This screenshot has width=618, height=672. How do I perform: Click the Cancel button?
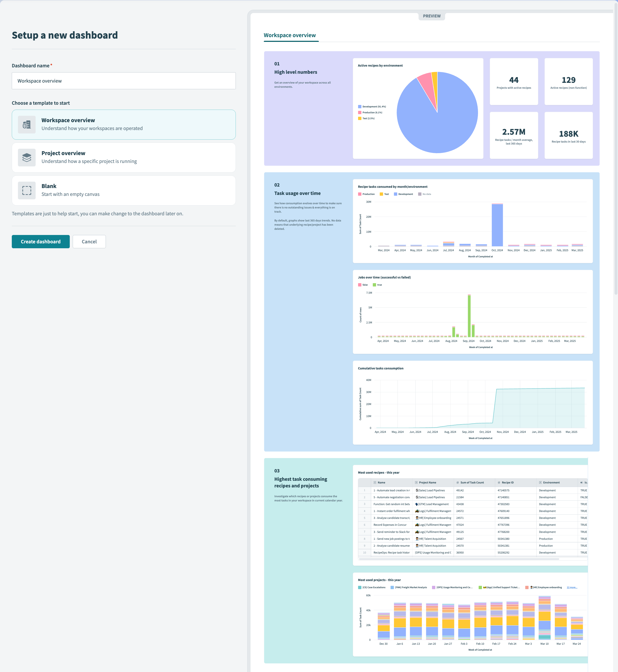(89, 241)
